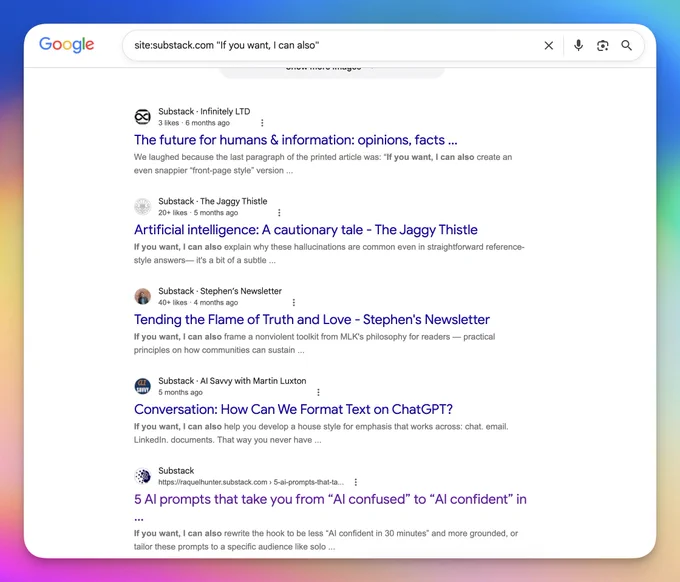
Task: Click 'Substack · Infinitely LTD' source name
Action: 204,111
